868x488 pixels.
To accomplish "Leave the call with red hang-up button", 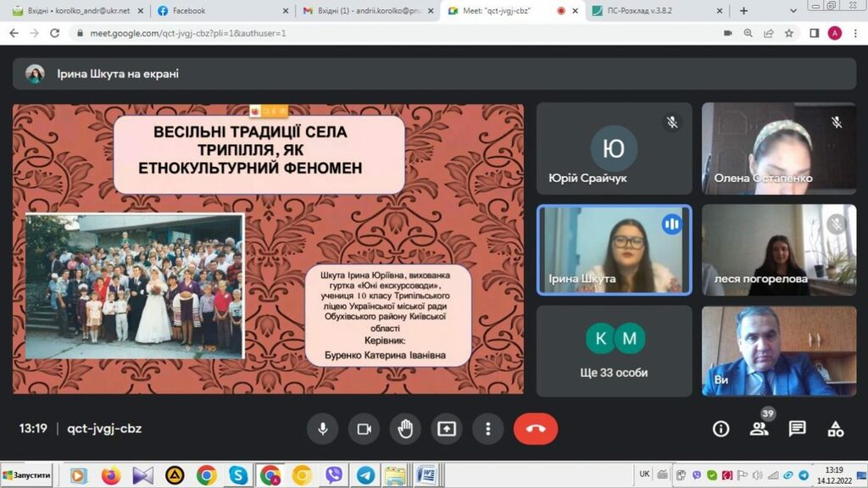I will [x=535, y=429].
